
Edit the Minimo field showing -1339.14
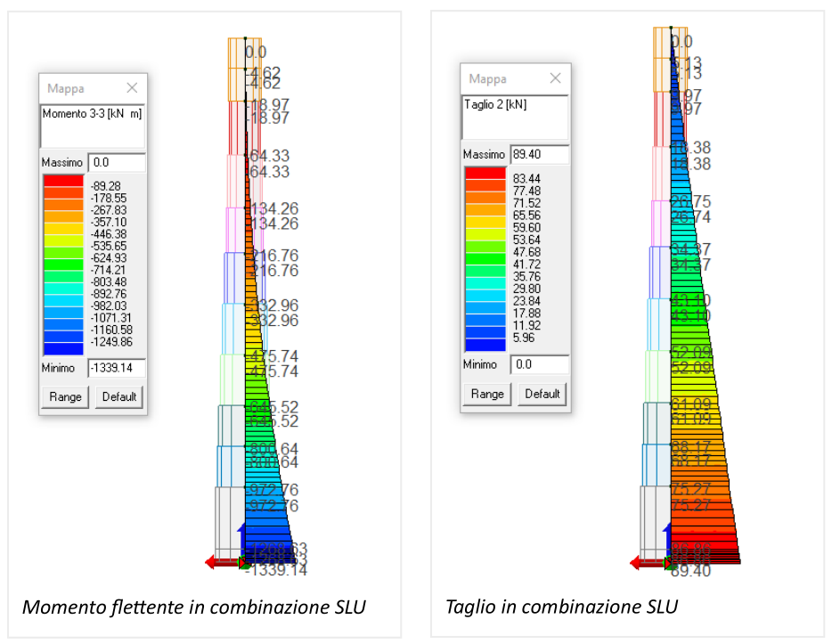point(117,368)
